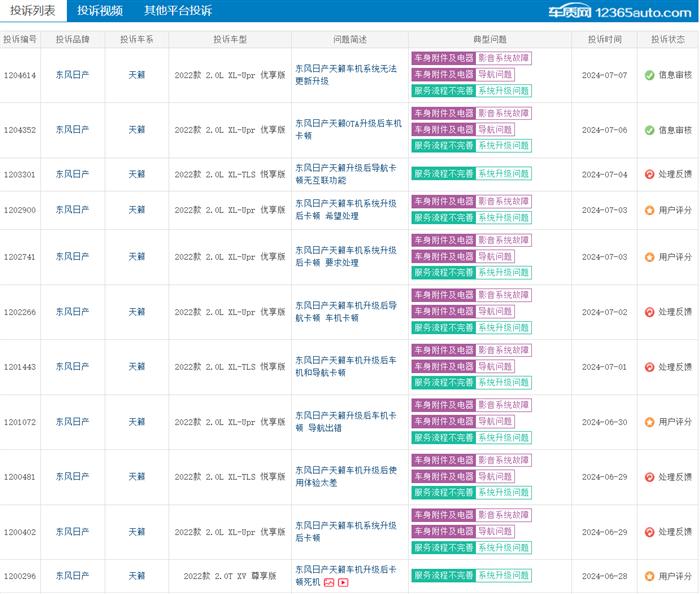Click 系统升级问题 tag in row 1201443
The image size is (700, 594).
504,383
